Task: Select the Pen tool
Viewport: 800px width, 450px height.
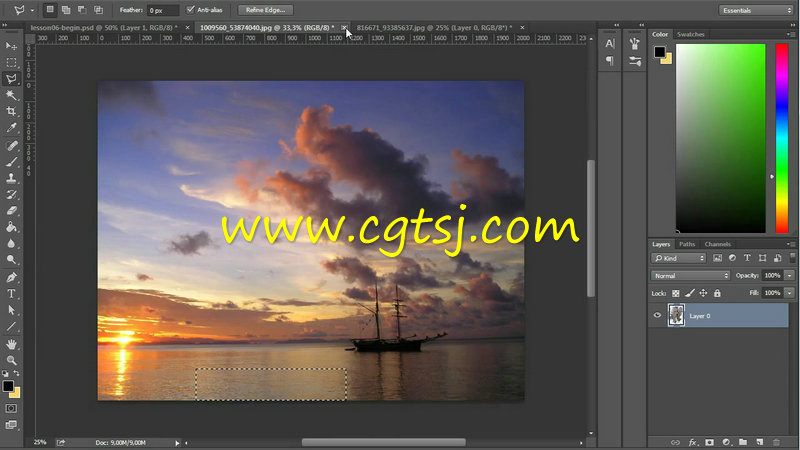Action: coord(11,278)
